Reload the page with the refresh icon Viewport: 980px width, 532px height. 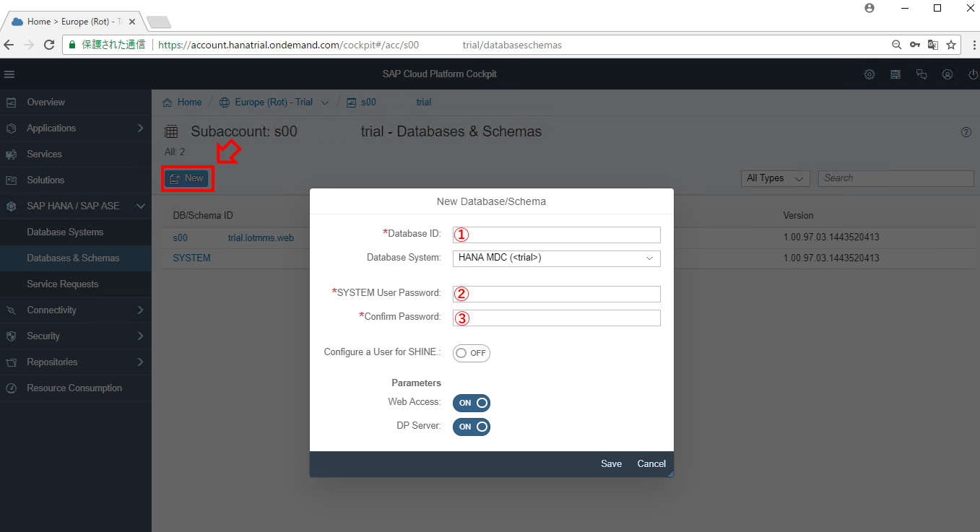(x=49, y=45)
